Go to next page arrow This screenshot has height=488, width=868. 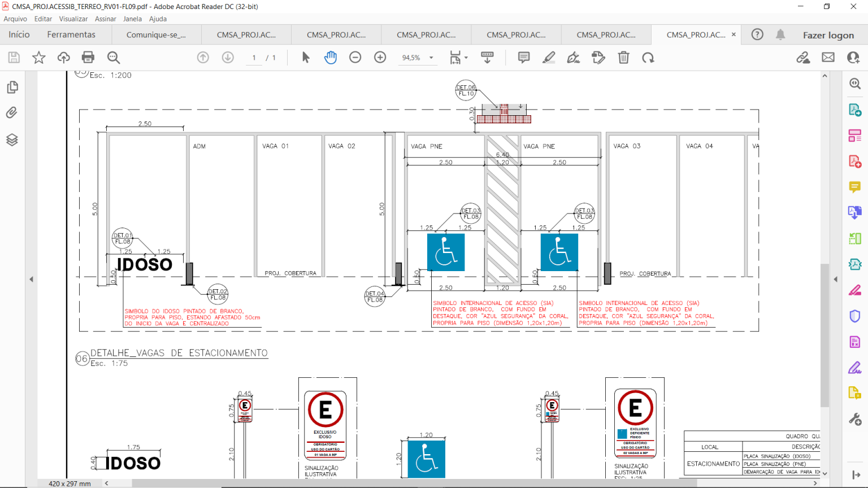coord(228,58)
